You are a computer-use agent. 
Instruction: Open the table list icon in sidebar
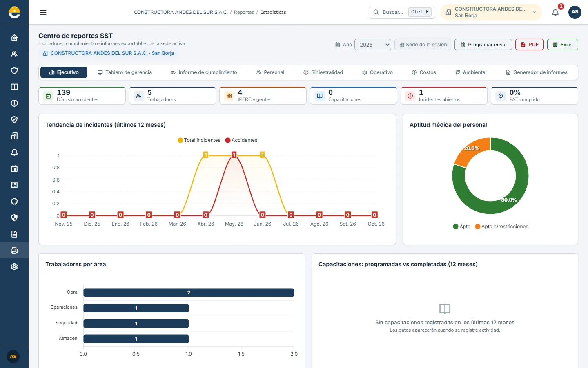pyautogui.click(x=14, y=185)
